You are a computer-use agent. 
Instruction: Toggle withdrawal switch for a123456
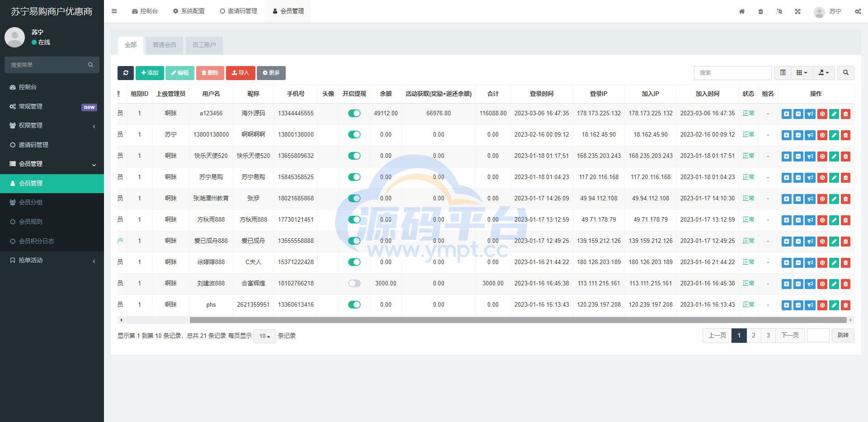pyautogui.click(x=354, y=114)
